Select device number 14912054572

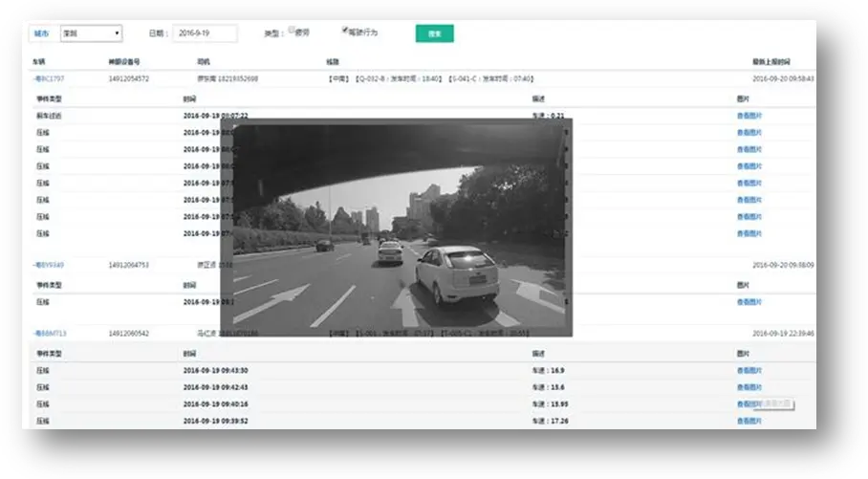click(x=128, y=79)
